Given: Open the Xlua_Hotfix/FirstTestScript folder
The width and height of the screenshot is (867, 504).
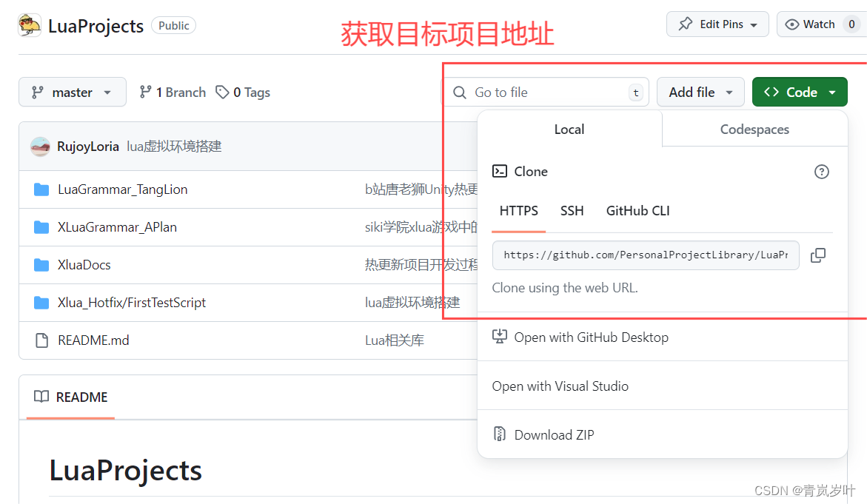Looking at the screenshot, I should click(132, 303).
